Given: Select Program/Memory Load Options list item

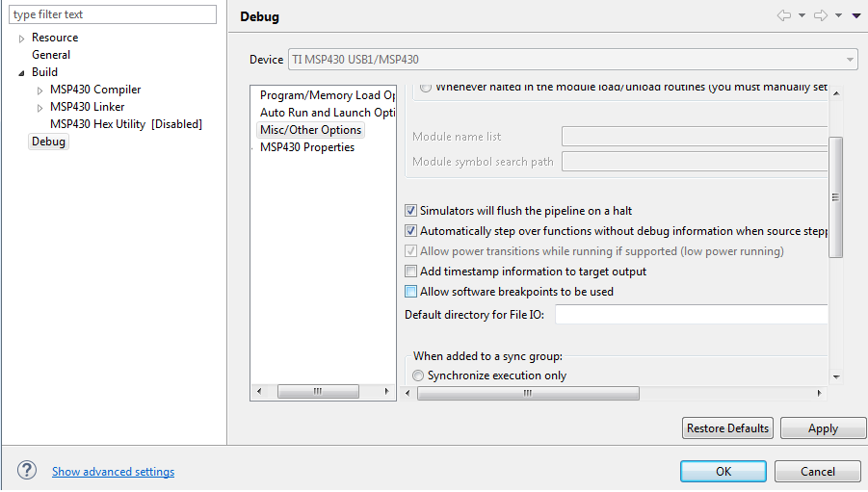Looking at the screenshot, I should pos(328,95).
